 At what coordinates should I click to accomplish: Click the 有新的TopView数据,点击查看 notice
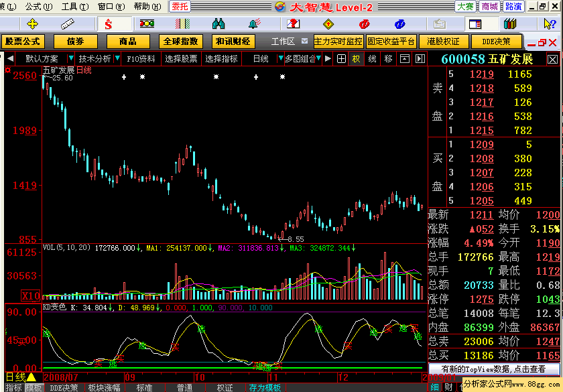493,369
